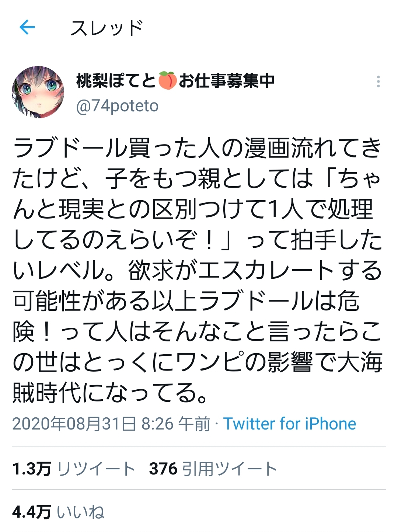Open the いいね list label
The height and width of the screenshot is (532, 398).
point(81,512)
